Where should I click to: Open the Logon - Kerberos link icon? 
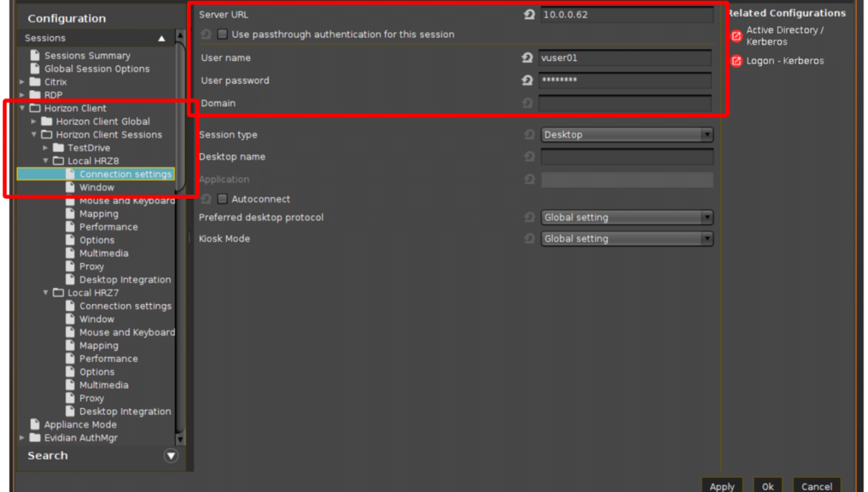point(736,61)
